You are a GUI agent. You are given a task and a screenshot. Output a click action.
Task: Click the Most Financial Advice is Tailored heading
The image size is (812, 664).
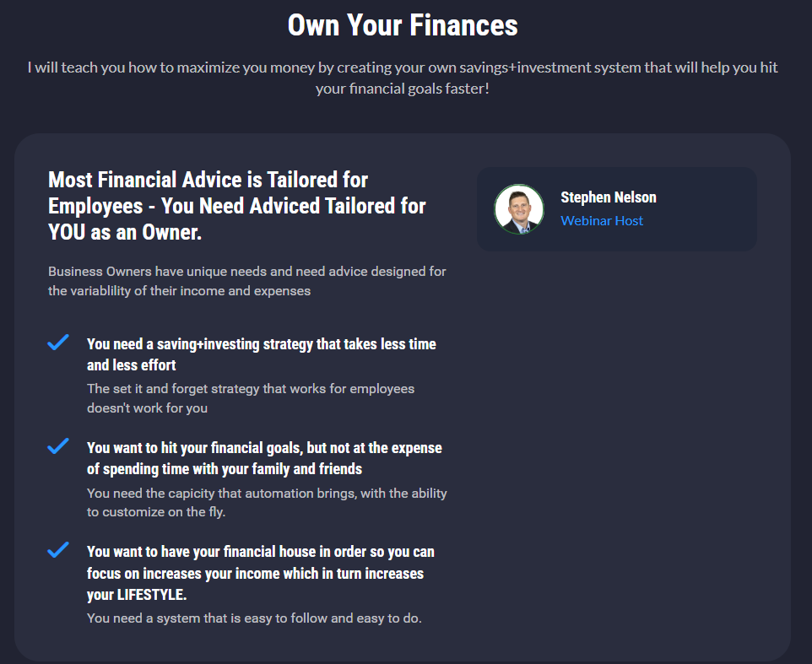(237, 206)
